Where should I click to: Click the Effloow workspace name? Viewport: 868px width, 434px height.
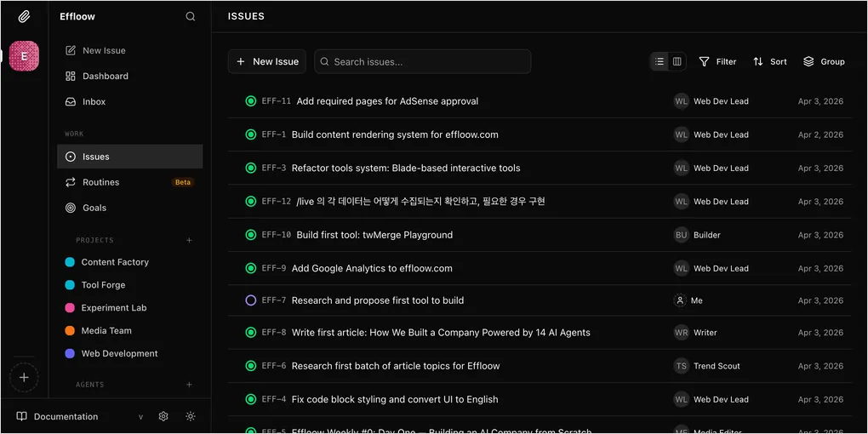point(77,17)
